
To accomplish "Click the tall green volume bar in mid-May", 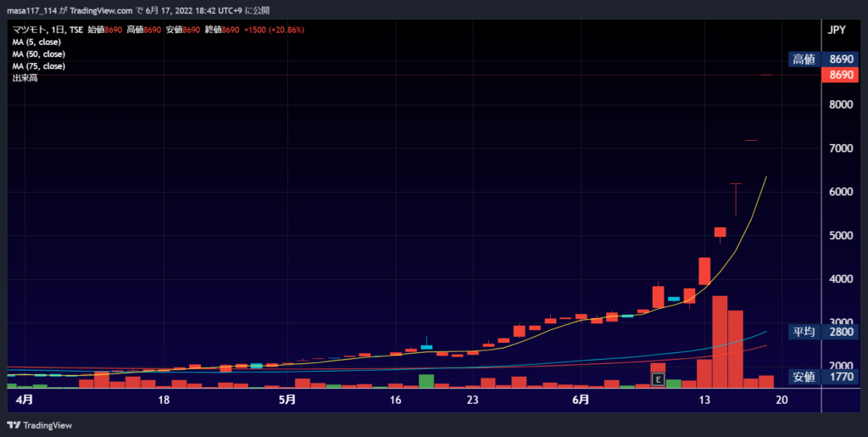I will click(426, 381).
